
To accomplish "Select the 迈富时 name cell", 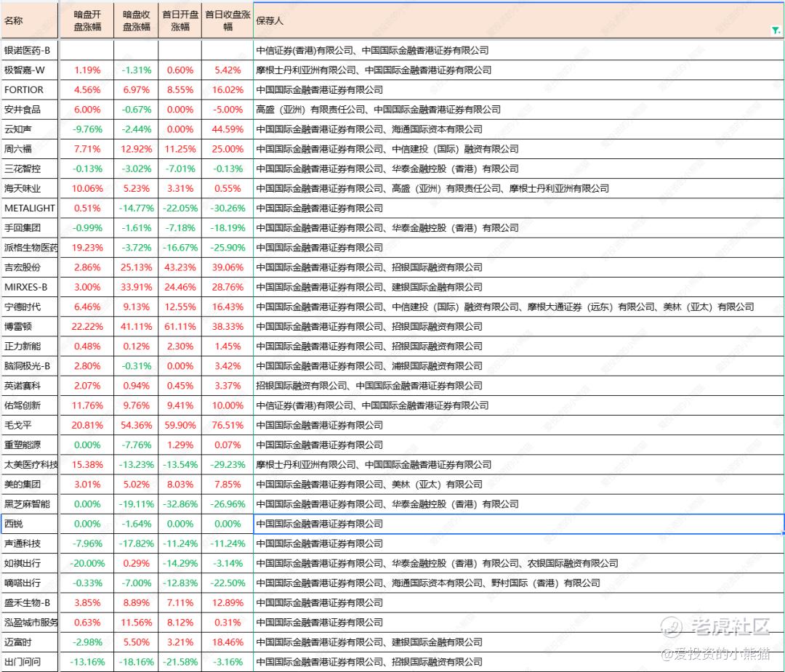I will (x=30, y=642).
